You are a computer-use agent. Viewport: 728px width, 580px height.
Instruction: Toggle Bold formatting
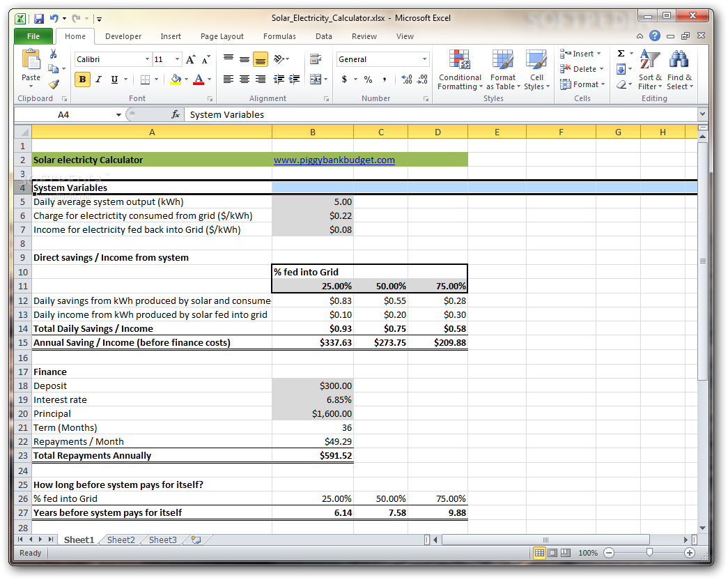click(x=82, y=79)
